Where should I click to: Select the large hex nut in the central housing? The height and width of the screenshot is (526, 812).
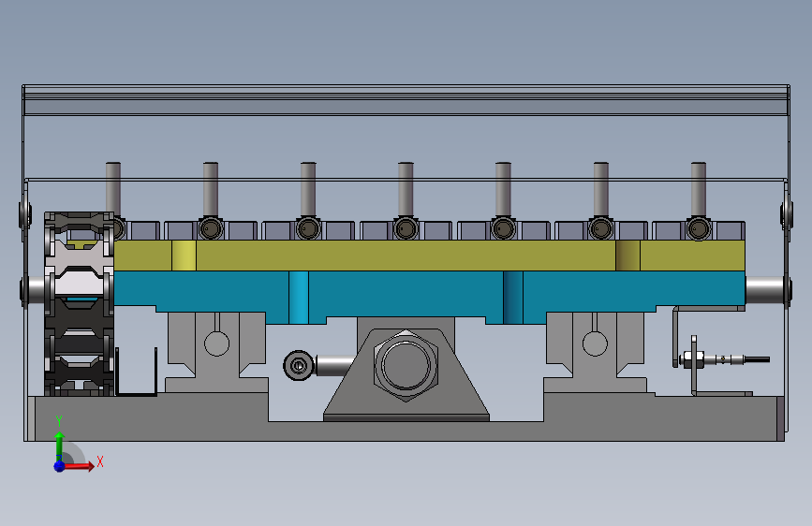[406, 365]
